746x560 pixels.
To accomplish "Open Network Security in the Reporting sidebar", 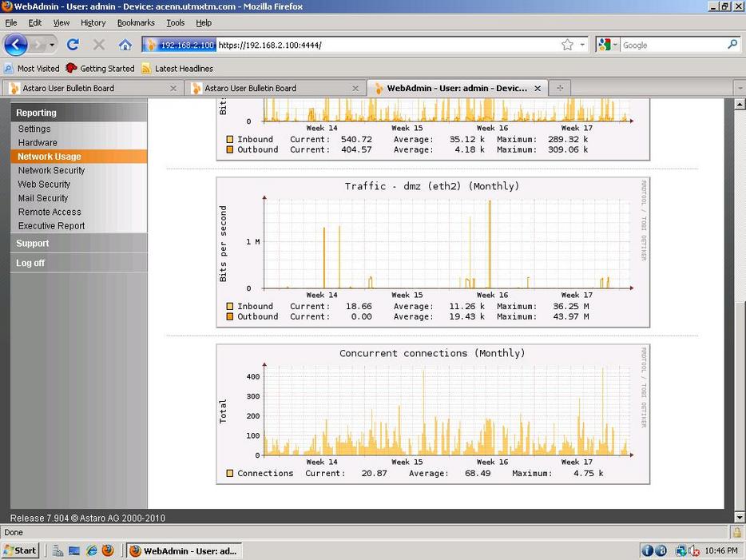I will pyautogui.click(x=51, y=170).
